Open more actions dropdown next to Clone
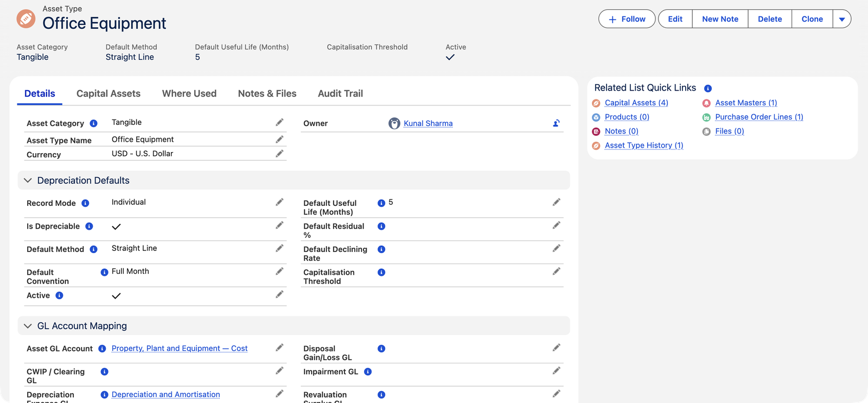This screenshot has width=868, height=403. (842, 19)
